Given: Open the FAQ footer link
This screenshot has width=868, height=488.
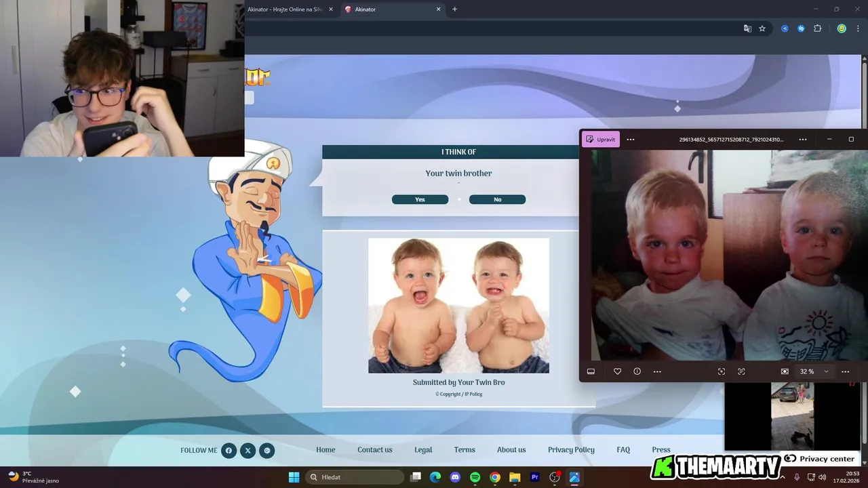Looking at the screenshot, I should [x=623, y=450].
